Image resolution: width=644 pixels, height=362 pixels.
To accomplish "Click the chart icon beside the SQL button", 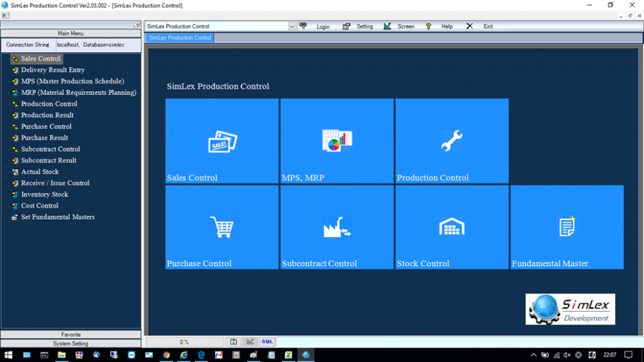I will [x=250, y=341].
